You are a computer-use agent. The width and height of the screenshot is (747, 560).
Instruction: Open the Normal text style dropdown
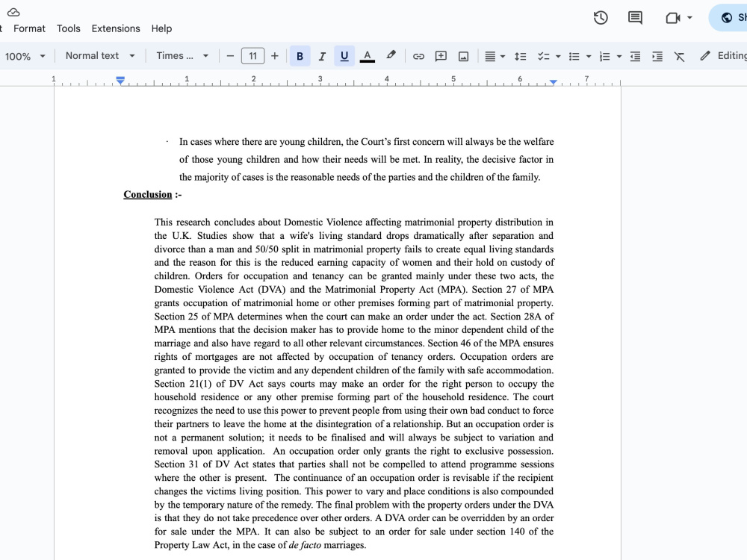100,56
